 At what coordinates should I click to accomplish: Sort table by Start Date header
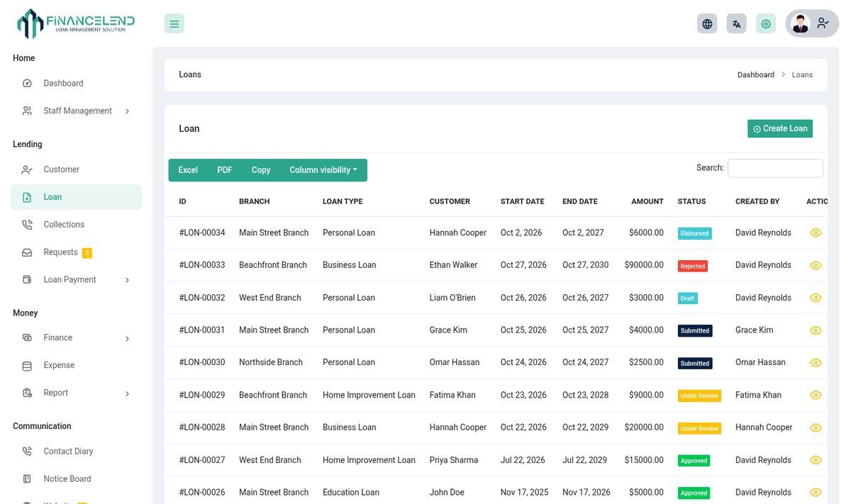pos(523,201)
